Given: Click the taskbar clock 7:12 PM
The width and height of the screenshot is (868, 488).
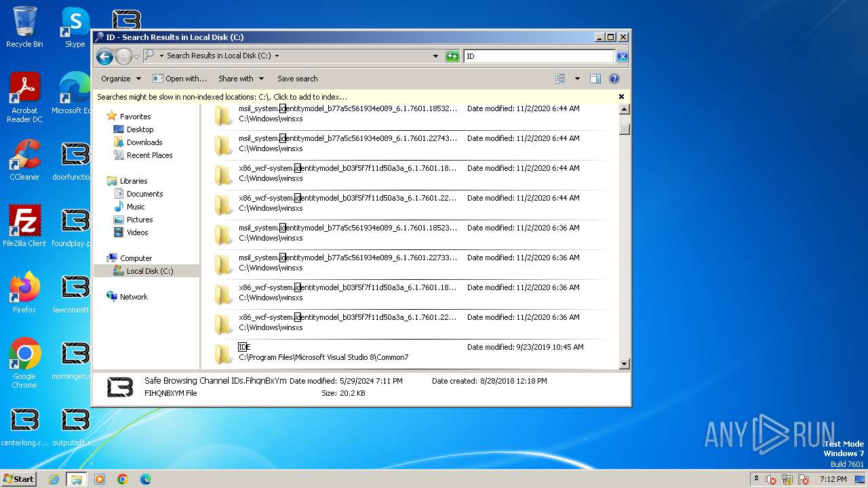Looking at the screenshot, I should click(833, 479).
